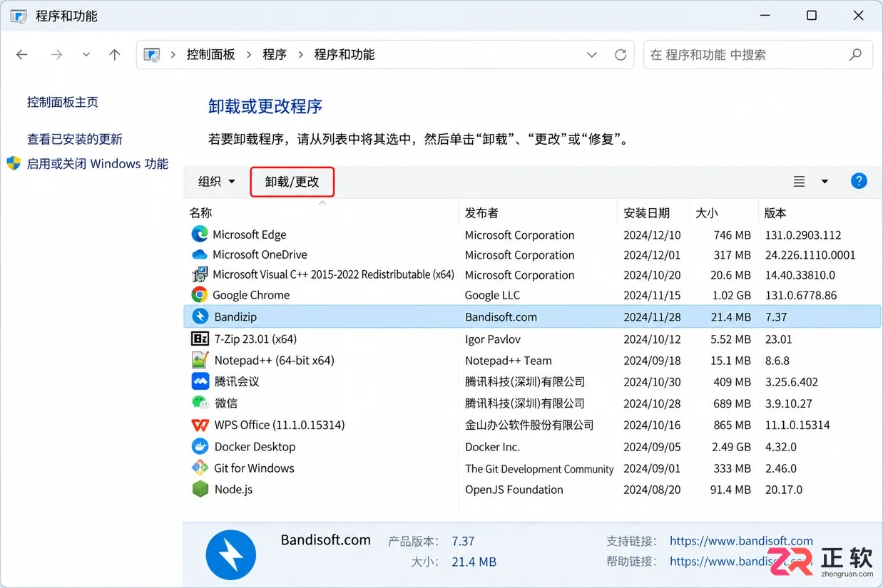Sort by 安装日期 column header
The height and width of the screenshot is (588, 883).
coord(653,212)
